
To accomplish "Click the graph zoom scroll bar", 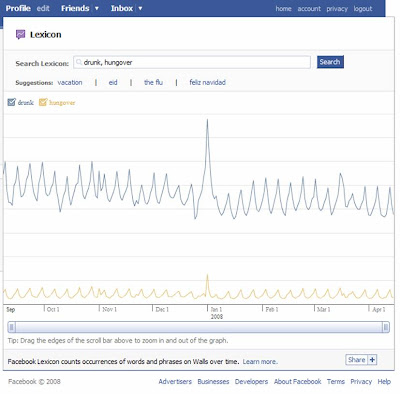I will [199, 327].
